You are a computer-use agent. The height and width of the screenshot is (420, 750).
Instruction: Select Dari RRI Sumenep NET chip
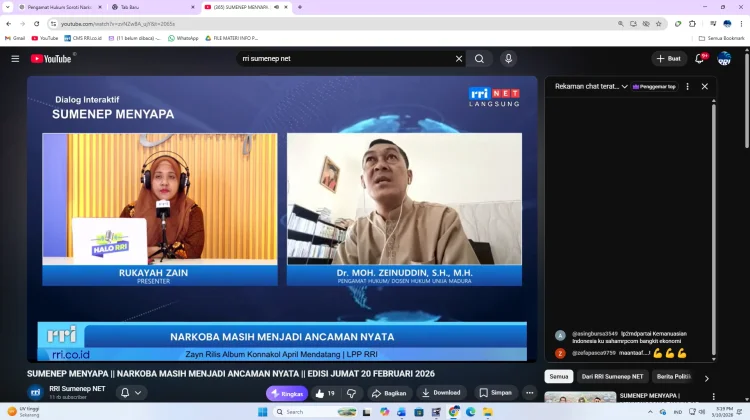pos(612,376)
